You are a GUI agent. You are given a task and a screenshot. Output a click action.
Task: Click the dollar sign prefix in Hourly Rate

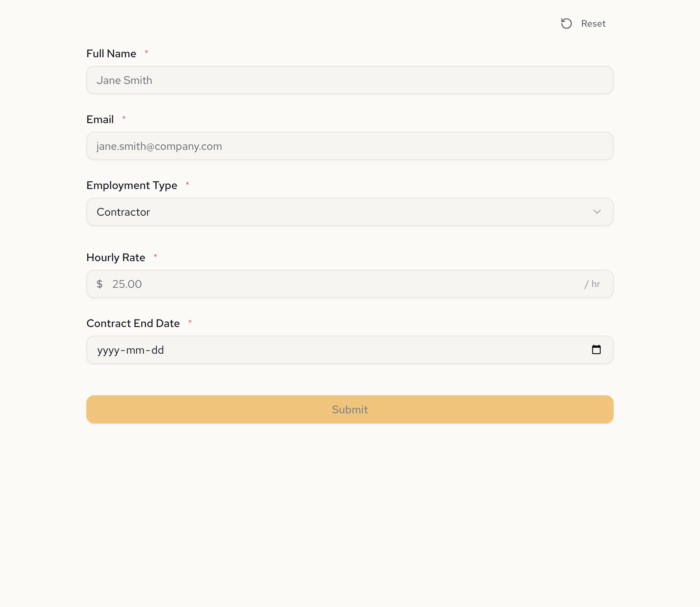[100, 284]
